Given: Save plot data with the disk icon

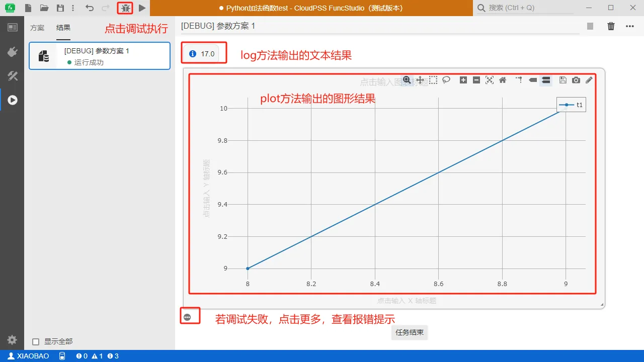Looking at the screenshot, I should pyautogui.click(x=563, y=80).
